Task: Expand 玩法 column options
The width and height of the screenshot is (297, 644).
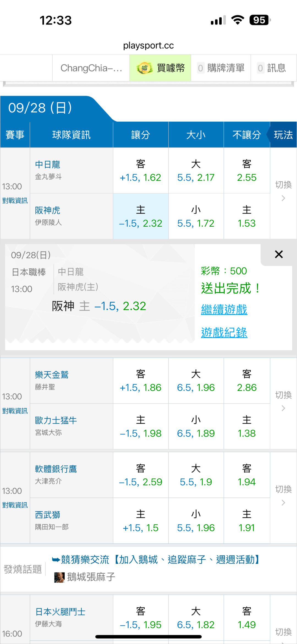Action: [x=283, y=135]
